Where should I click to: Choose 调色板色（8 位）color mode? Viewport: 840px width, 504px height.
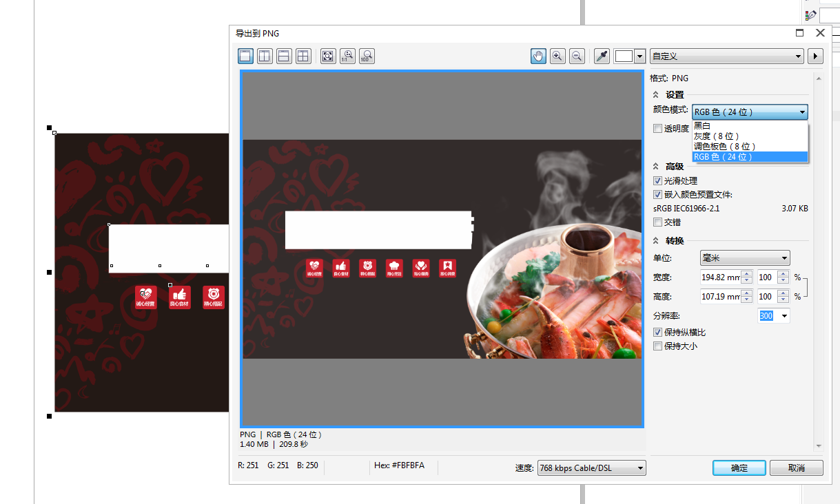(x=750, y=147)
